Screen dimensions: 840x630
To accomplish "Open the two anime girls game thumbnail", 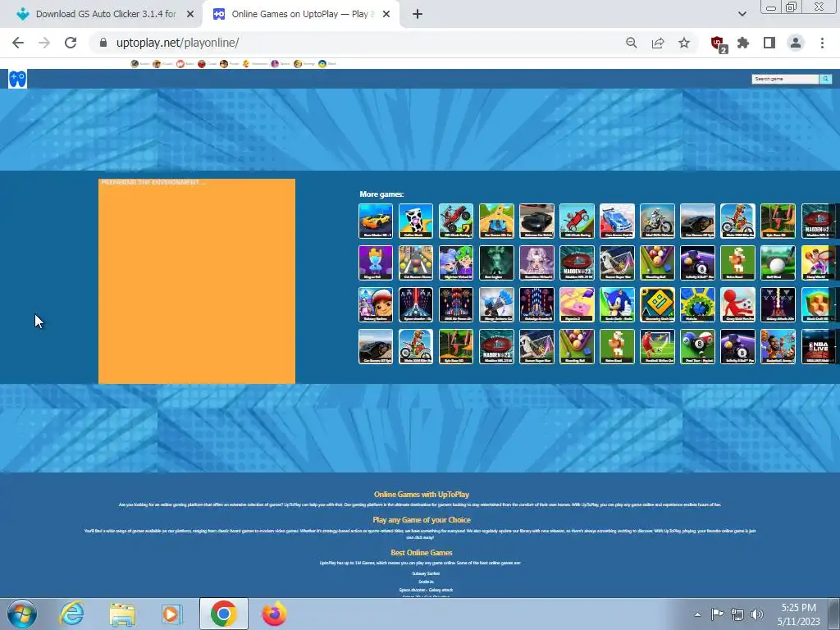I will click(456, 262).
